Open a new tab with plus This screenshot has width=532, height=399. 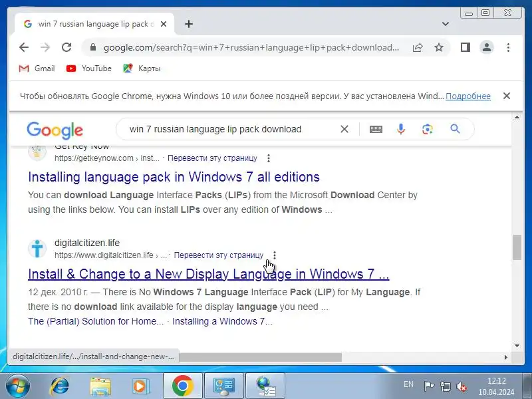189,24
